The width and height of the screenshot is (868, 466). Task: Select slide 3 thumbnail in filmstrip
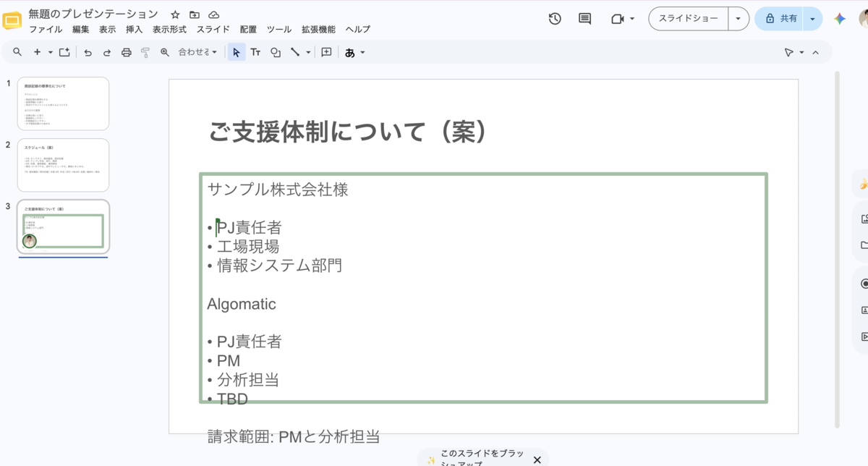click(x=64, y=226)
